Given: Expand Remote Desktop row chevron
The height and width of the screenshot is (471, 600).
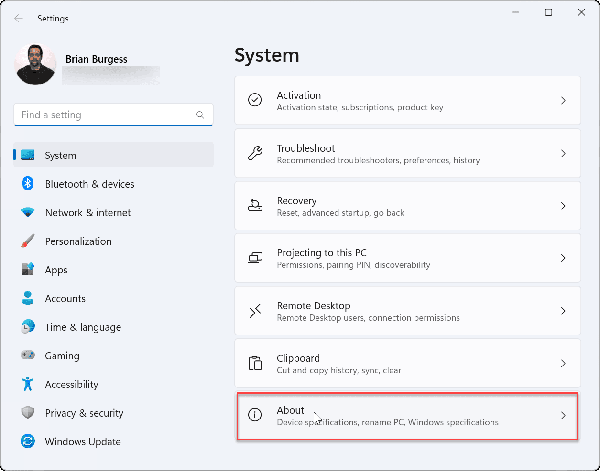Looking at the screenshot, I should (563, 311).
